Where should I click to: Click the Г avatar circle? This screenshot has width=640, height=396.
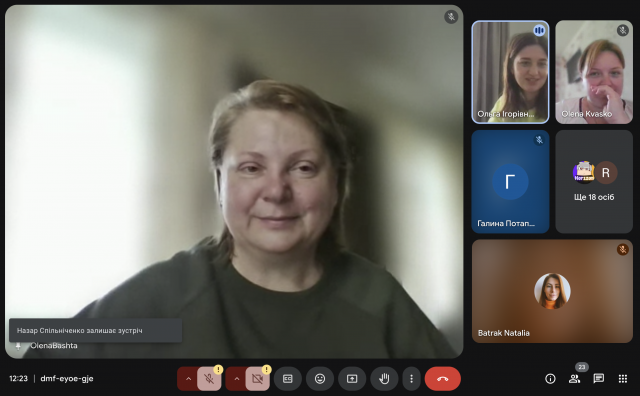click(510, 182)
